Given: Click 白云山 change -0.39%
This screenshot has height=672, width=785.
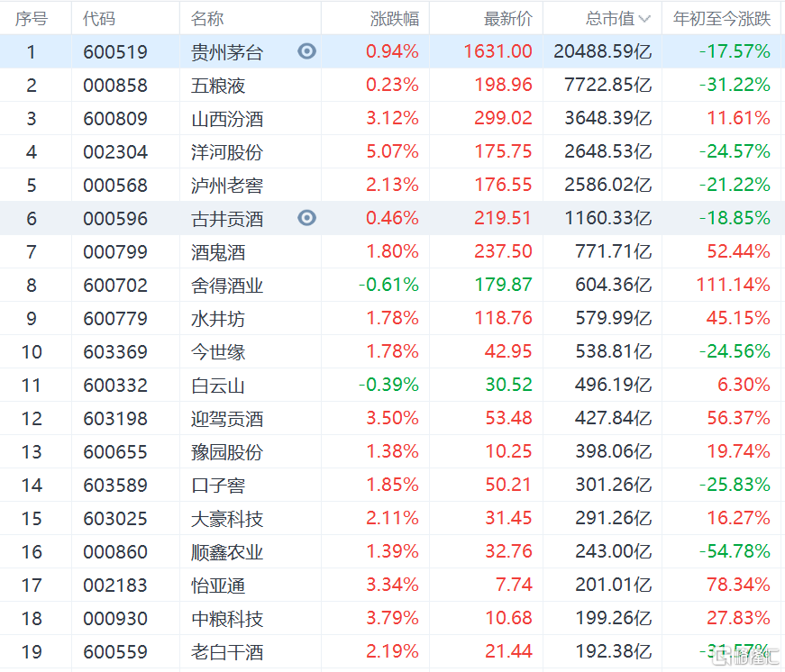Looking at the screenshot, I should [x=388, y=385].
